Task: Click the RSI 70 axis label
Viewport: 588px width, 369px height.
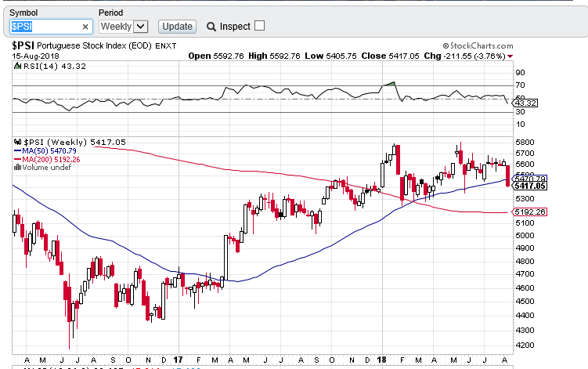Action: point(521,85)
